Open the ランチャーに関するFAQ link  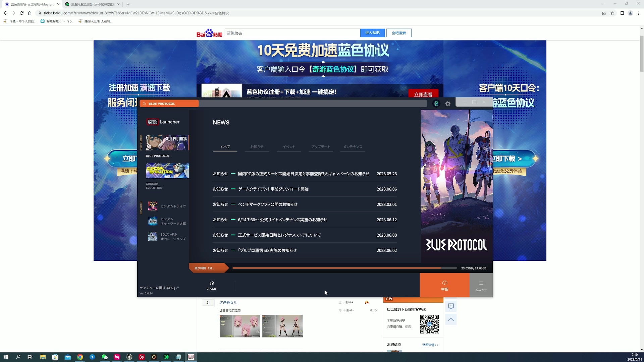tap(159, 288)
